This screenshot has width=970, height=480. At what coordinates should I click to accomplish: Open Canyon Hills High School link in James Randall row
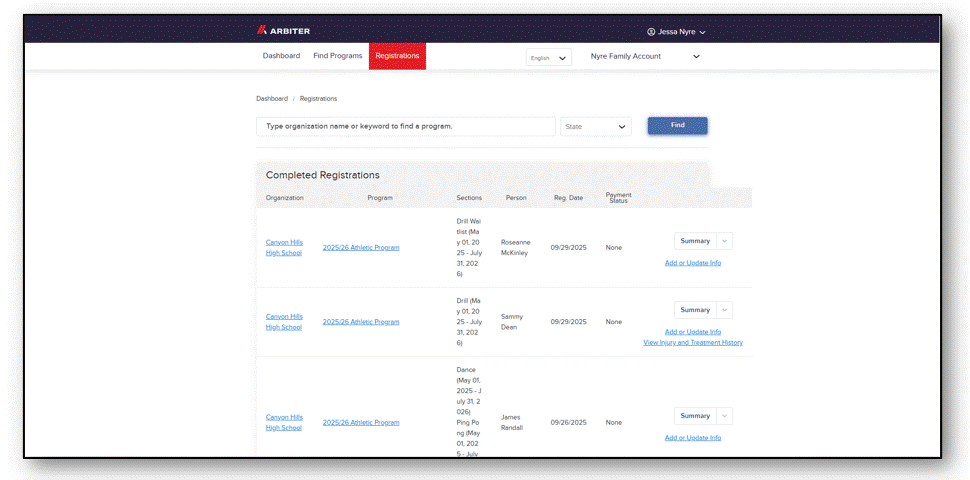[284, 422]
